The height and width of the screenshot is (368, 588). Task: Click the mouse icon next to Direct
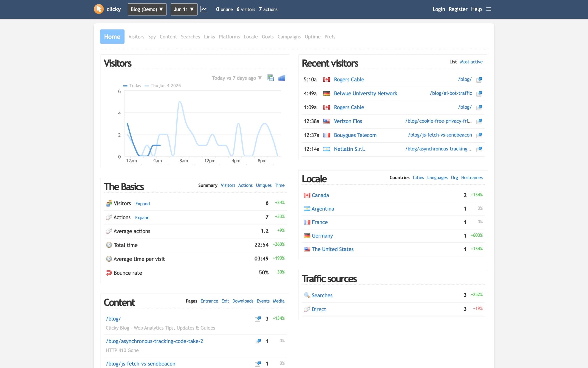coord(307,309)
